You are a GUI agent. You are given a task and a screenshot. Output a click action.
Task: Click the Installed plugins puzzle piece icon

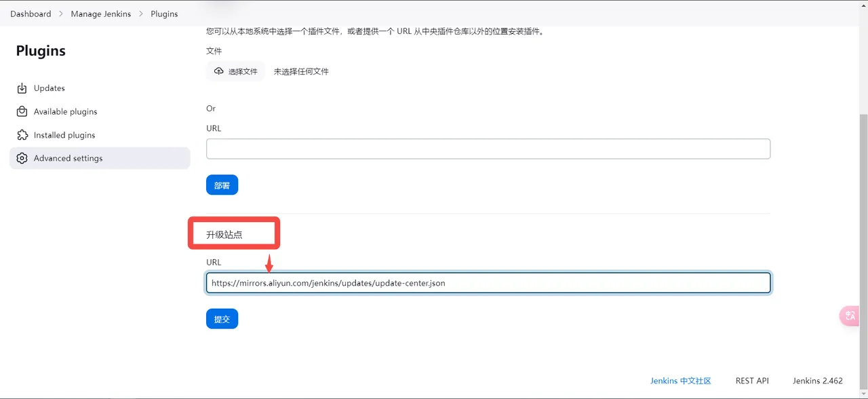pos(22,135)
